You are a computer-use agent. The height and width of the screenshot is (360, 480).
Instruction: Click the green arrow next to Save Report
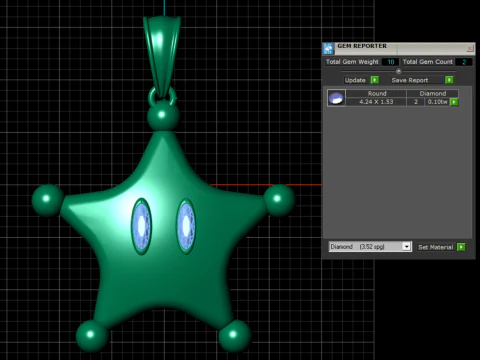[x=449, y=80]
